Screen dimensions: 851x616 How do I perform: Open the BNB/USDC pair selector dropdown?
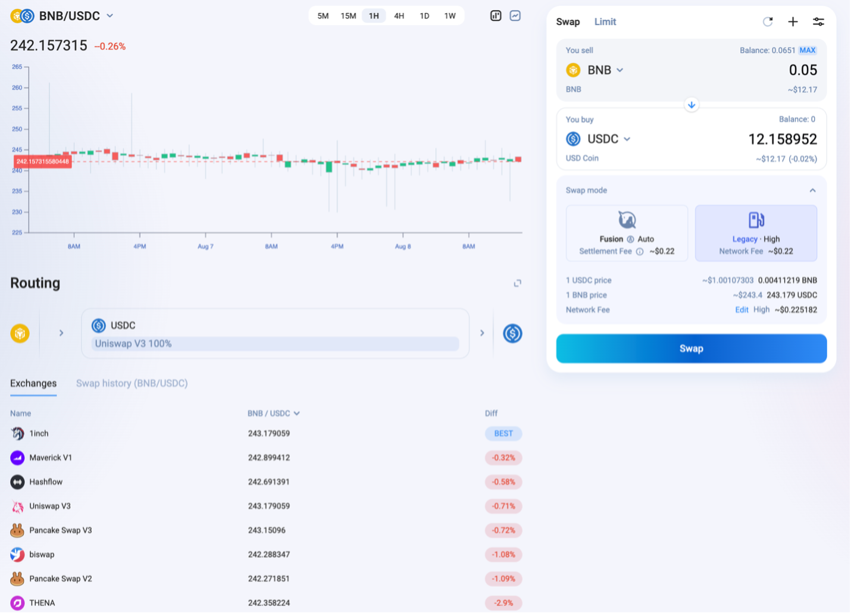[109, 16]
